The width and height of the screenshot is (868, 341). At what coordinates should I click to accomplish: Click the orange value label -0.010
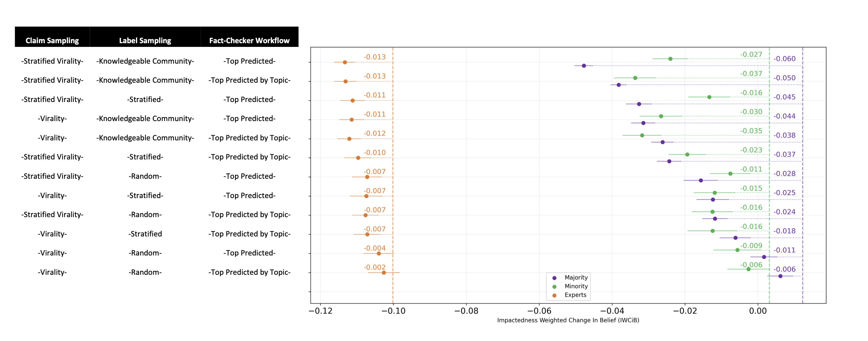(374, 152)
